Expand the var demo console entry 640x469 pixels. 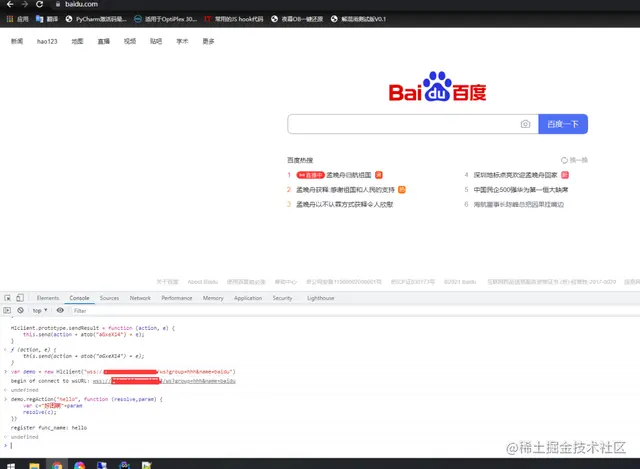click(5, 371)
